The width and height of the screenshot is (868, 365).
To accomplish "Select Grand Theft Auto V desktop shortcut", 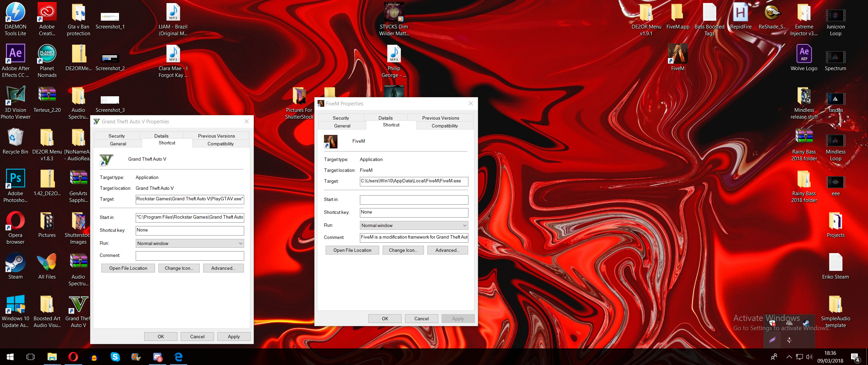I will 78,311.
